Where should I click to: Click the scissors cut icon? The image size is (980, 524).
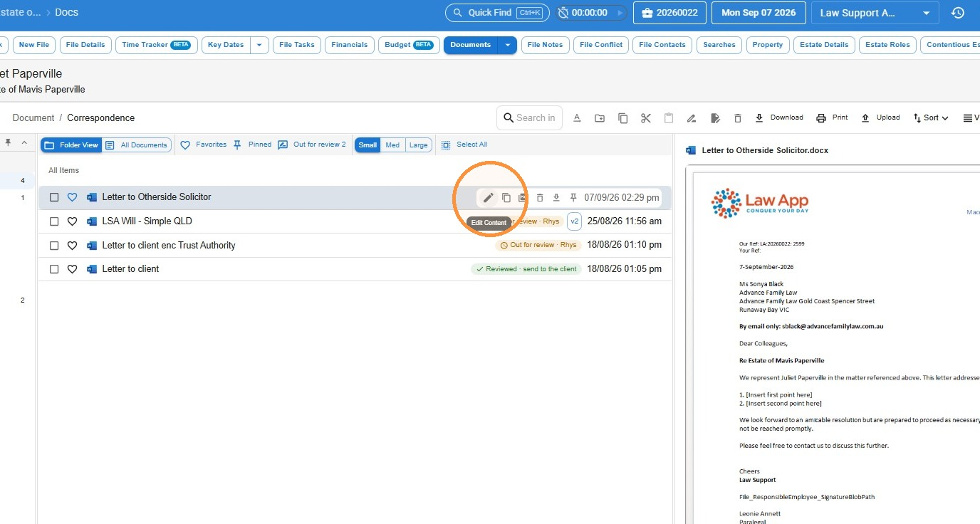pos(645,118)
